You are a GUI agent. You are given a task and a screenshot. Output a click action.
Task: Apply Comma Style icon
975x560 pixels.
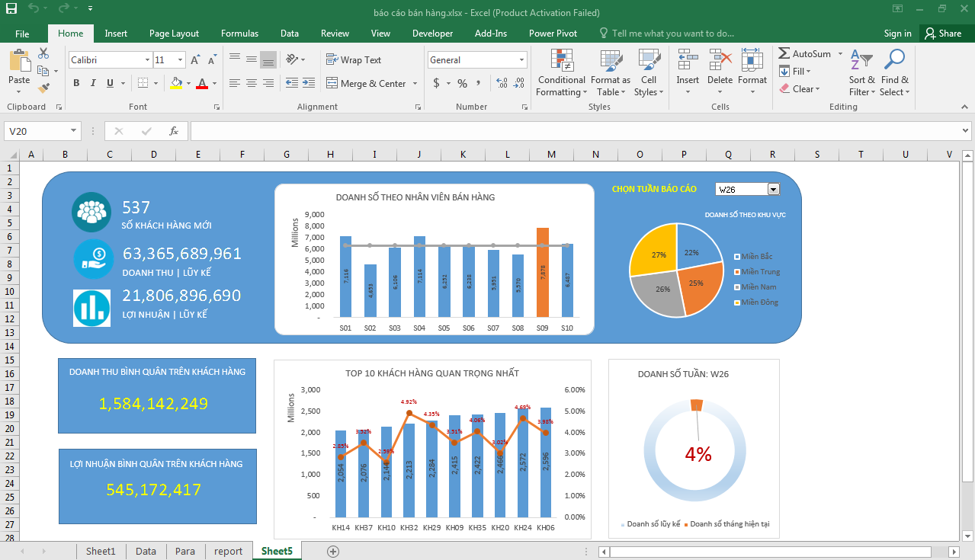click(x=478, y=83)
